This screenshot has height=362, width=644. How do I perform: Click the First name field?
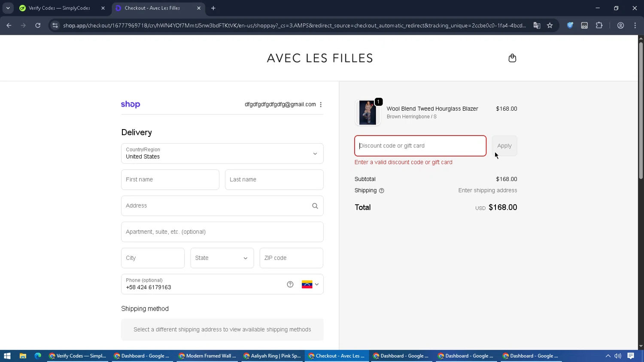(170, 180)
